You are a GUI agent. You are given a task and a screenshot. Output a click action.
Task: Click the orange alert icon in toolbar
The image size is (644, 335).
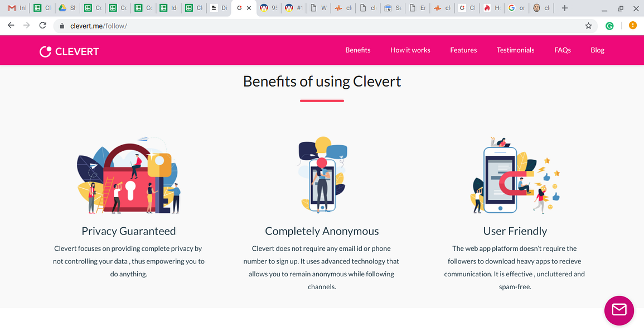pos(632,26)
